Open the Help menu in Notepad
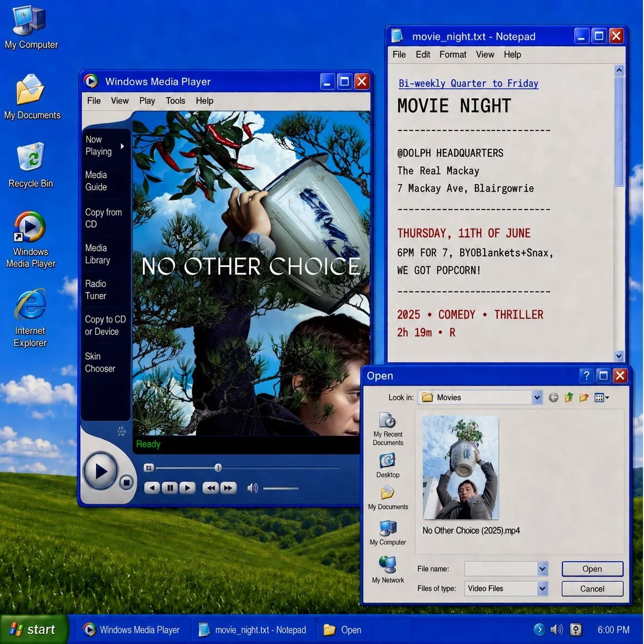Viewport: 644px width, 644px height. tap(512, 54)
